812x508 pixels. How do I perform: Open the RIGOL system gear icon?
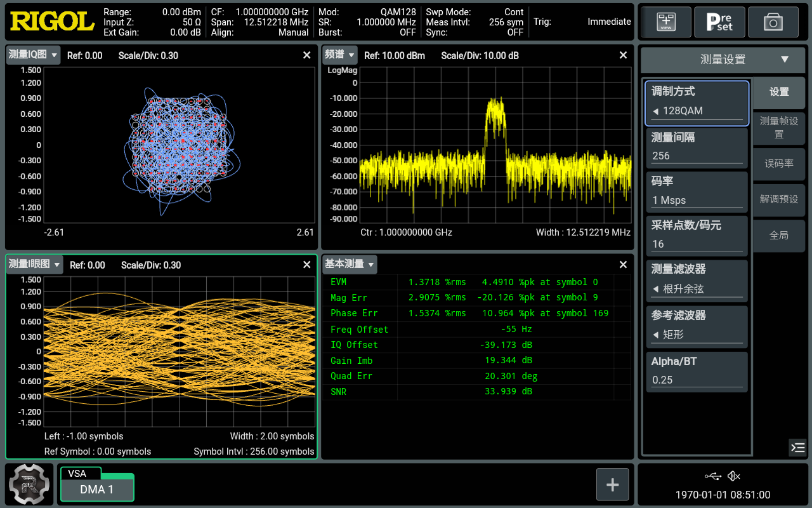28,484
